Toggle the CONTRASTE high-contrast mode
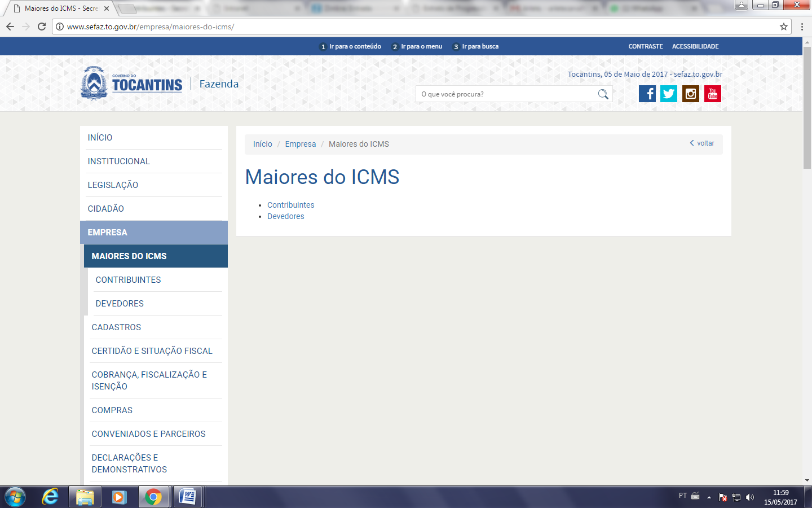Screen dimensions: 812x508 (x=646, y=46)
